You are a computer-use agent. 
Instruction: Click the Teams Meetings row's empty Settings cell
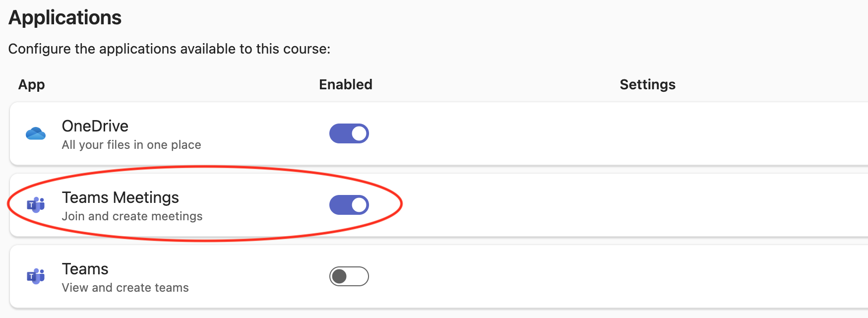click(x=647, y=205)
